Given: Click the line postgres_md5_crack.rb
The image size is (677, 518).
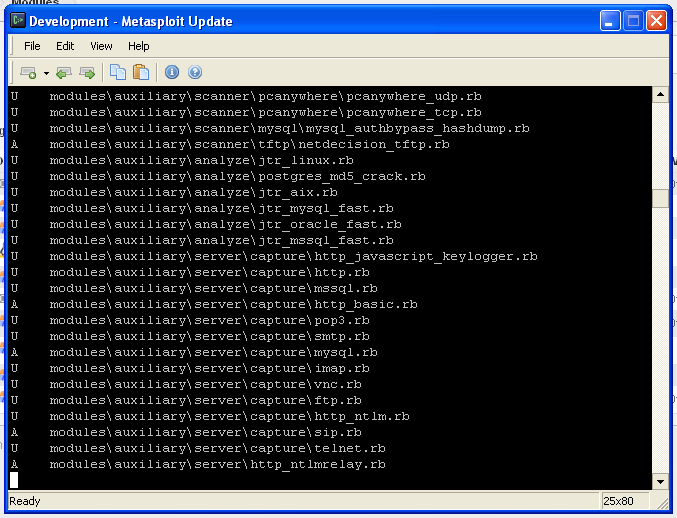Looking at the screenshot, I should tap(218, 176).
